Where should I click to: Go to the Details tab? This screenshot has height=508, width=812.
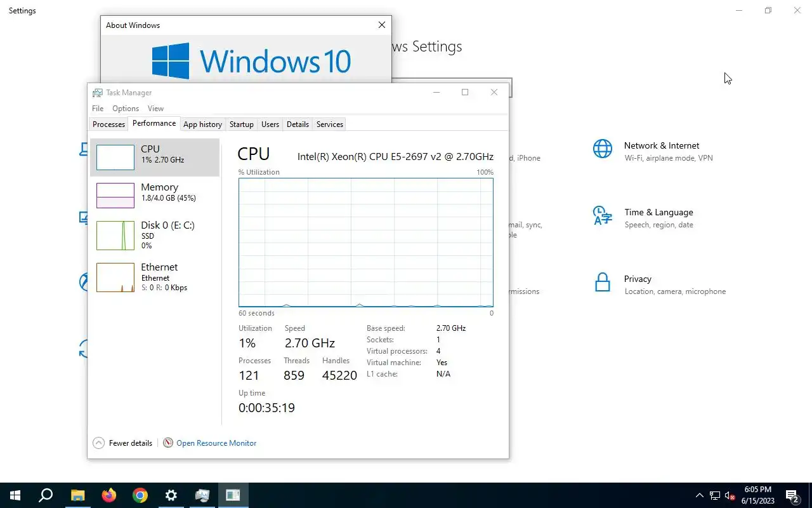[x=298, y=124]
